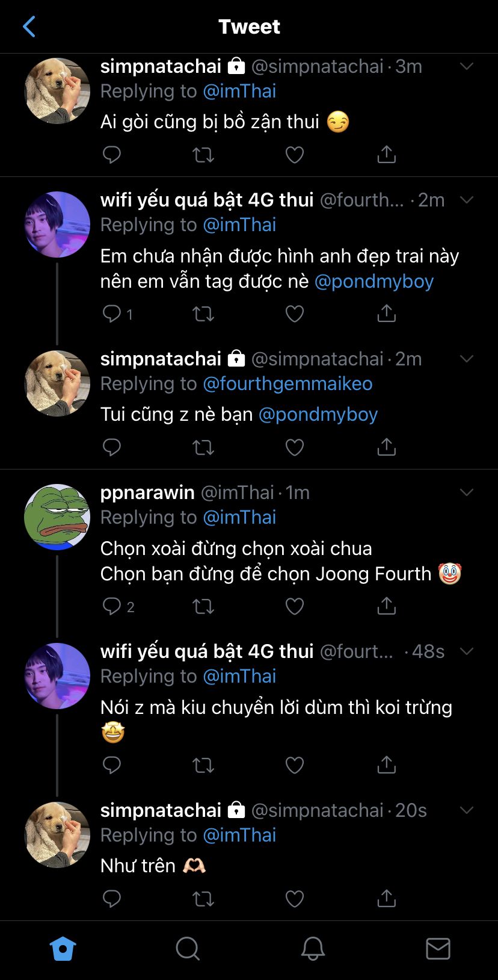Open the @pondmyboy mention in 'Em chưa nhận' tweet

374,281
